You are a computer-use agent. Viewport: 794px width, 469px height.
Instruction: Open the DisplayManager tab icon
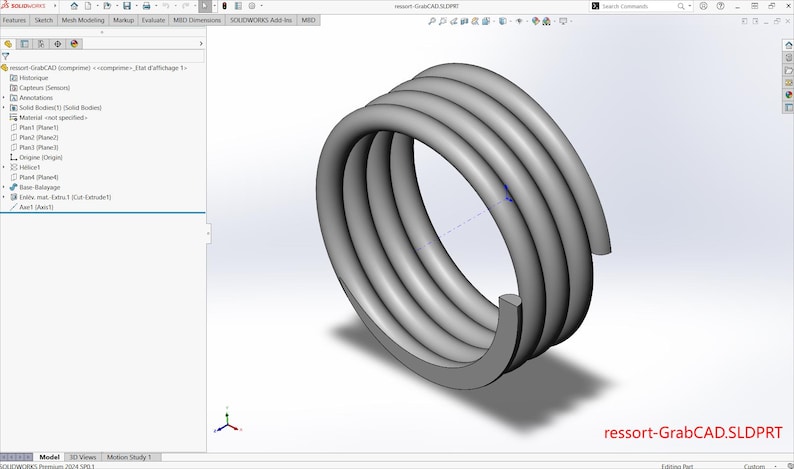click(x=74, y=44)
